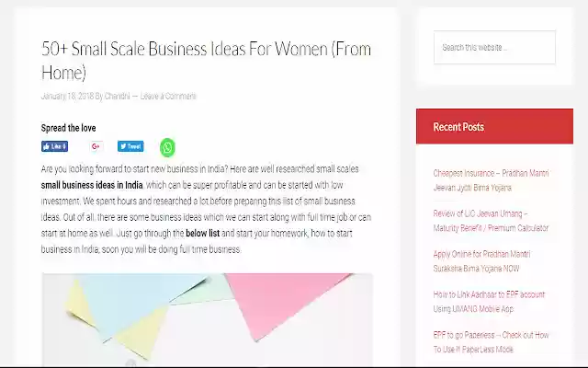Viewport: 588px width, 368px height.
Task: Share the article via WhatsApp icon
Action: (167, 147)
